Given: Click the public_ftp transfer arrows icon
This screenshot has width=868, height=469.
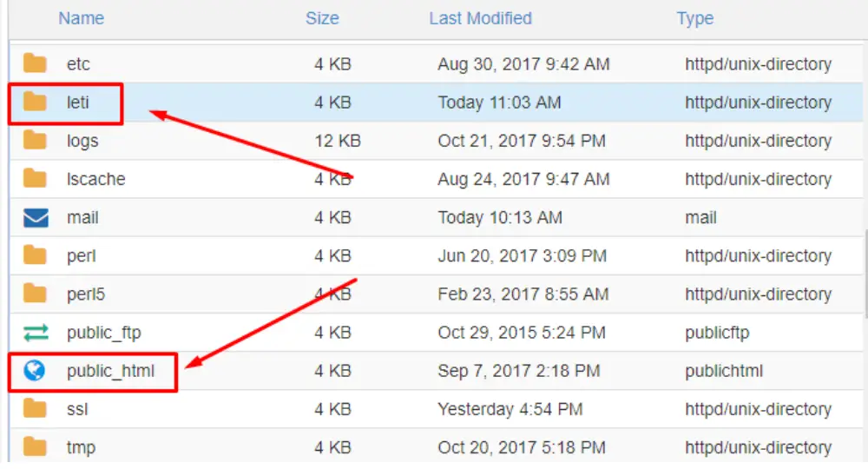Looking at the screenshot, I should (x=36, y=333).
